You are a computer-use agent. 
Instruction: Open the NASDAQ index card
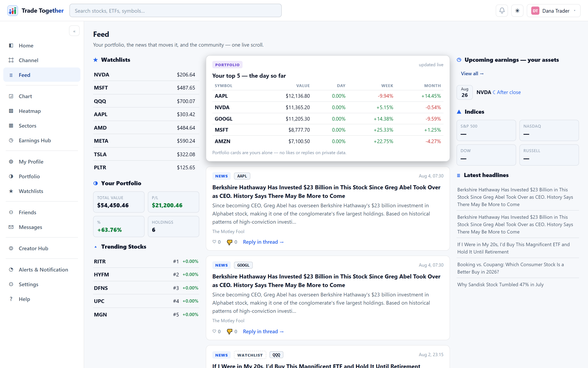coord(549,130)
